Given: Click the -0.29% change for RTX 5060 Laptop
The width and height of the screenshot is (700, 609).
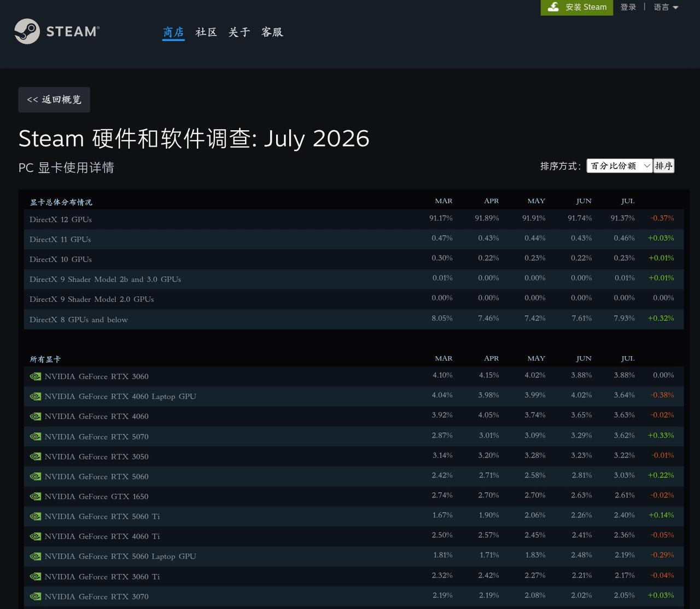Looking at the screenshot, I should (662, 555).
